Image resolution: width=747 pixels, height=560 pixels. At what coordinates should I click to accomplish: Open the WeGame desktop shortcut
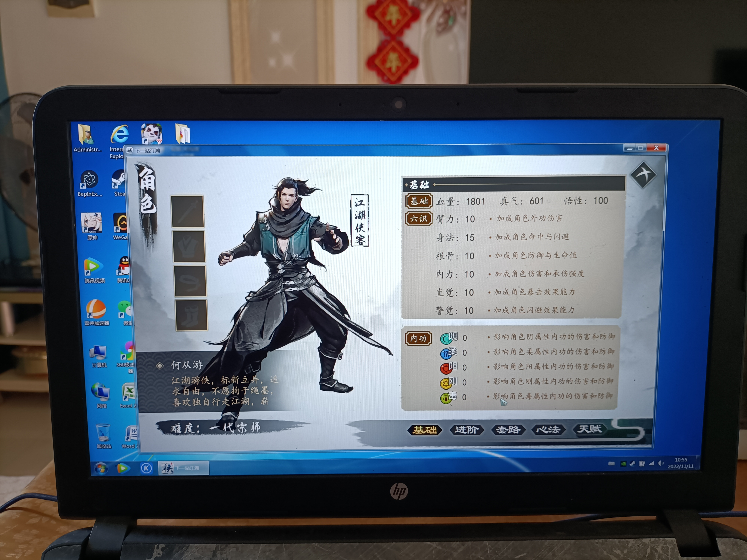120,226
